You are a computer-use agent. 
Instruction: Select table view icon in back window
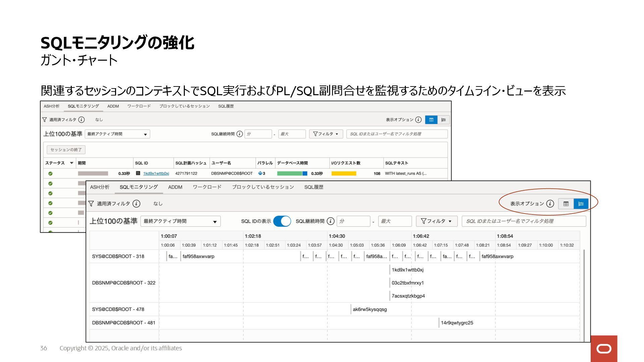(x=431, y=120)
